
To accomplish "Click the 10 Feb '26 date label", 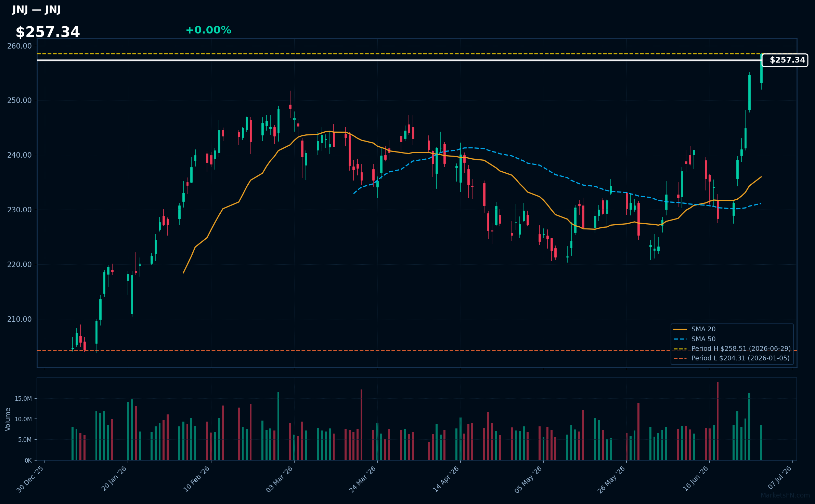I will [x=196, y=479].
